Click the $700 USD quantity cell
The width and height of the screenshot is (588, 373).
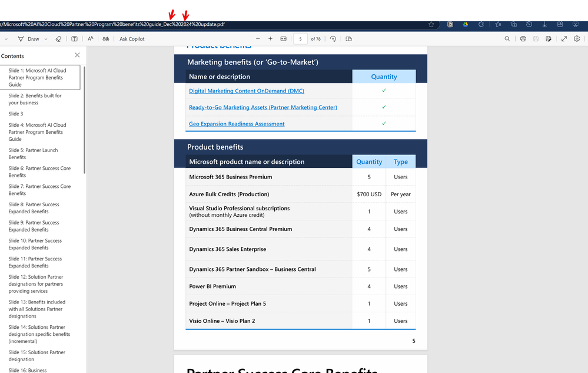[369, 194]
